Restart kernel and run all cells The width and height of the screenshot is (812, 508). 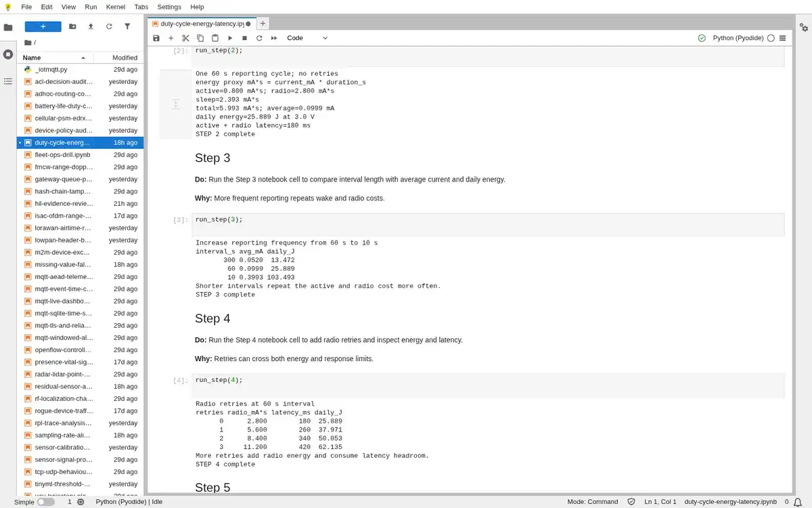(274, 38)
